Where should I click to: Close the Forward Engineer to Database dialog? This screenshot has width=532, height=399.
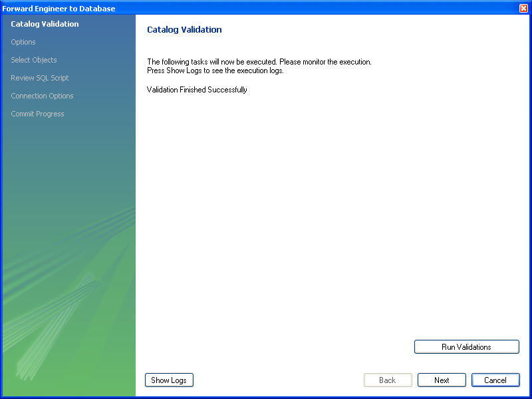click(523, 8)
